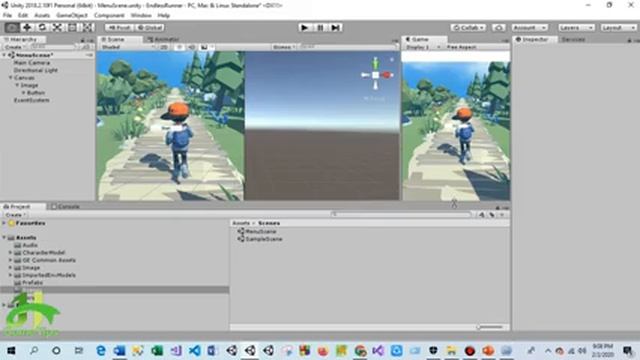Select EventSystem in Hierarchy
The width and height of the screenshot is (640, 360).
tap(31, 100)
